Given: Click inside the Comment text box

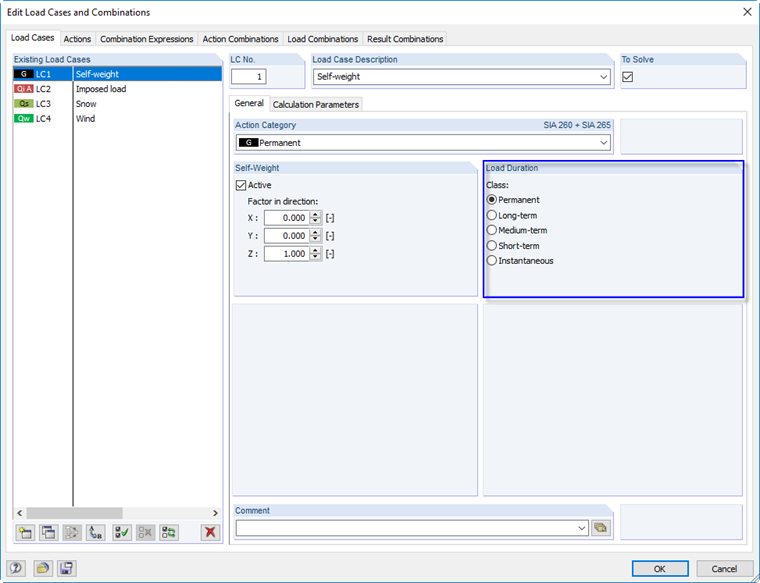Looking at the screenshot, I should click(x=406, y=528).
